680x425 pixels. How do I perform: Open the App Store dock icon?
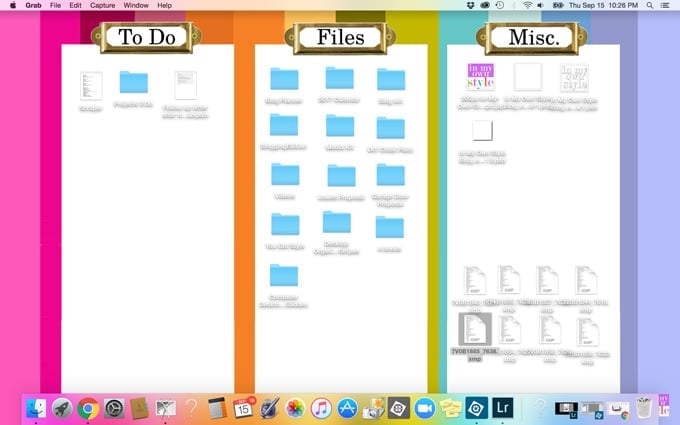pyautogui.click(x=348, y=408)
